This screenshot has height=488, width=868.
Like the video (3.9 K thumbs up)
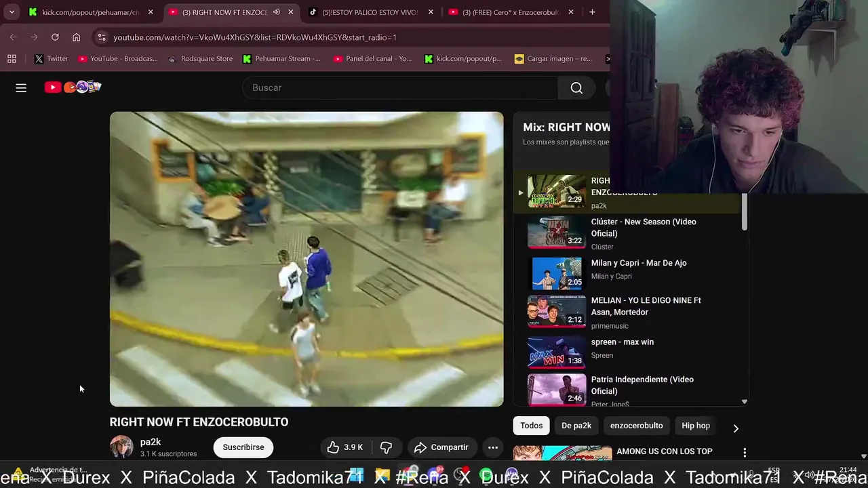(x=345, y=447)
